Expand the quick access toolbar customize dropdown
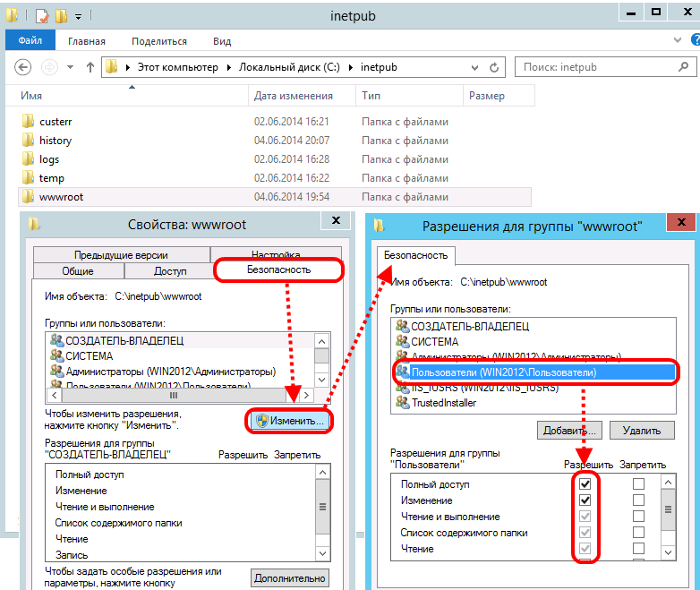The height and width of the screenshot is (590, 700). pos(78,16)
